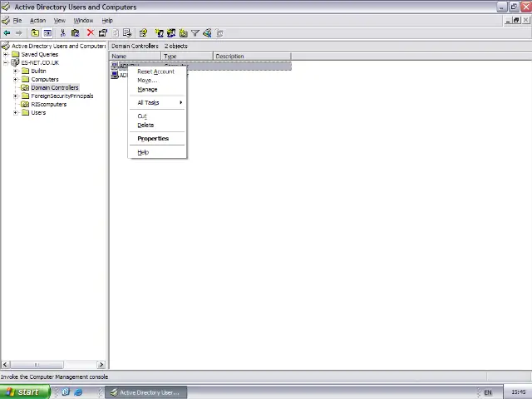Select the Computers container
Image resolution: width=532 pixels, height=399 pixels.
click(45, 80)
